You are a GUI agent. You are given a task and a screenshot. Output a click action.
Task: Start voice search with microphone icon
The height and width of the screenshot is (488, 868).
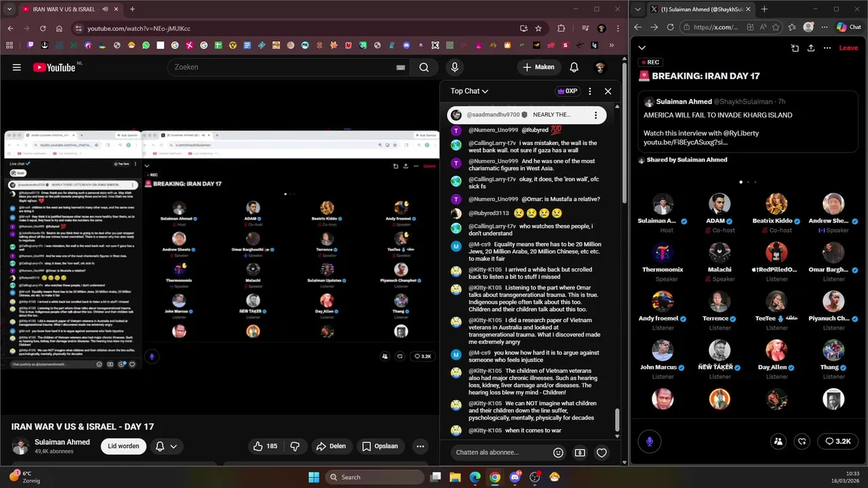coord(454,67)
